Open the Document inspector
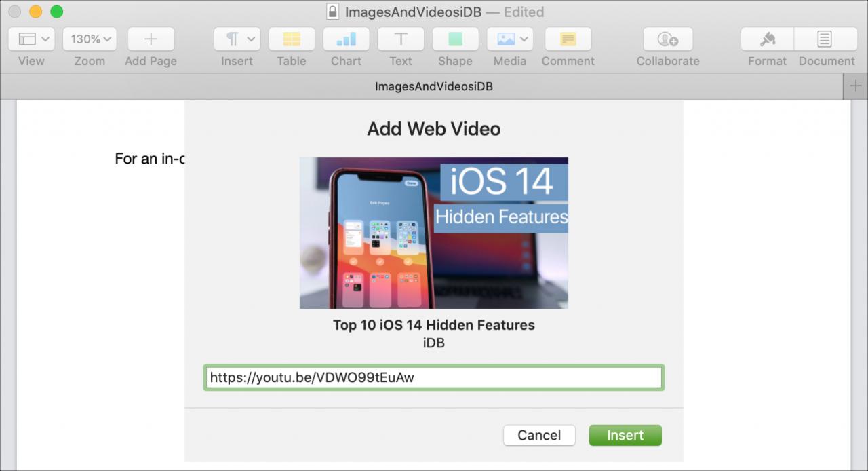868x471 pixels. [825, 39]
